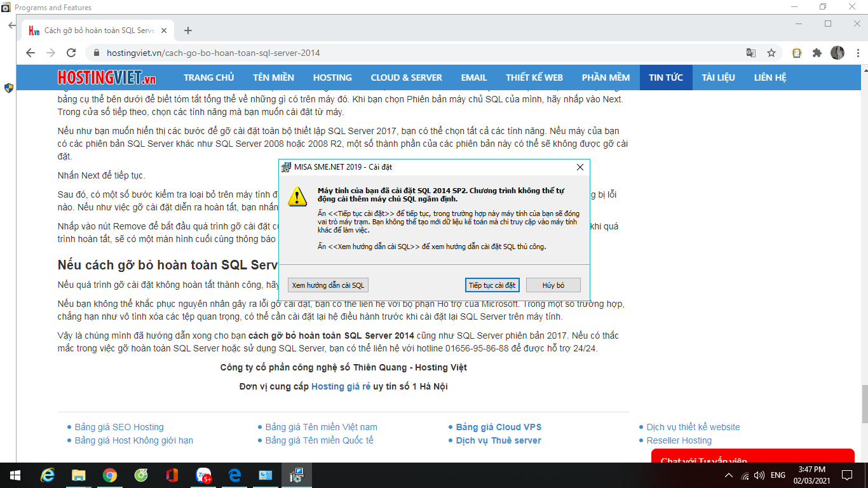Click the Hủy bỏ button
868x488 pixels.
coord(553,285)
